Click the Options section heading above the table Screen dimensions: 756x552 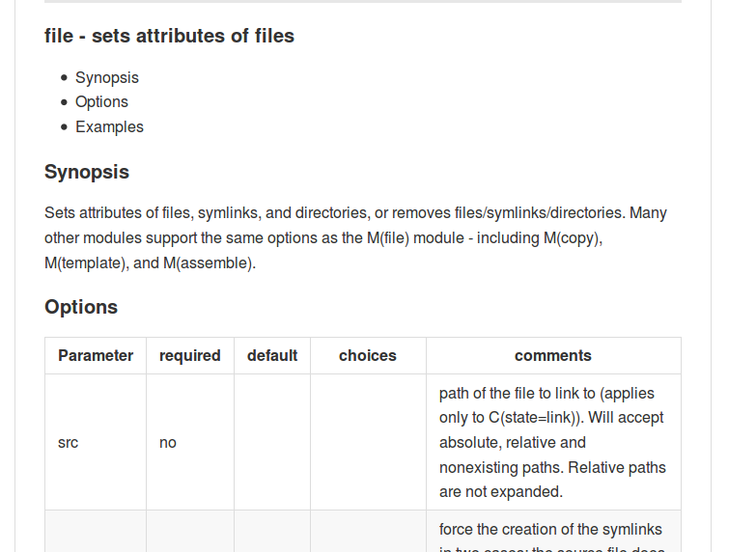(81, 307)
